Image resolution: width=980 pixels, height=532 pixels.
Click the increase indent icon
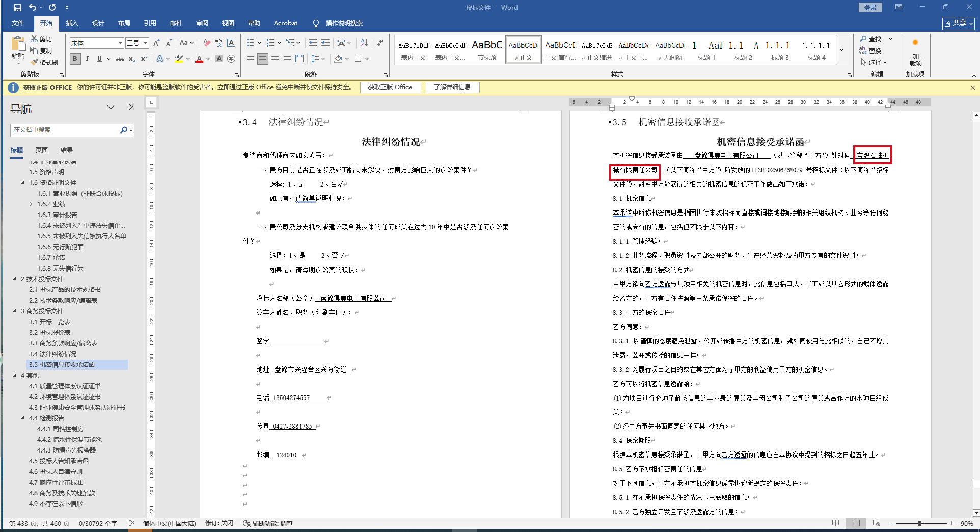click(325, 43)
